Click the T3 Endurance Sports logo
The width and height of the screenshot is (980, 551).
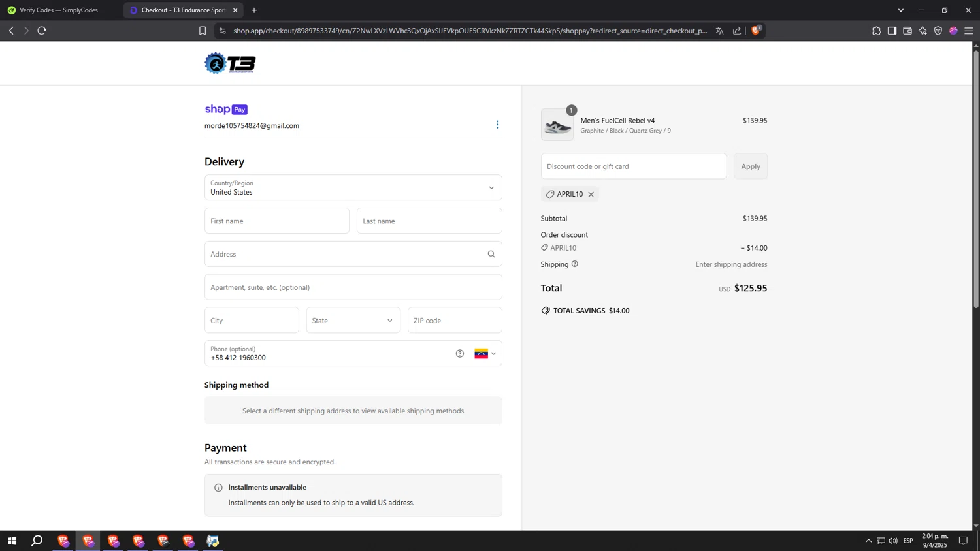pyautogui.click(x=230, y=63)
